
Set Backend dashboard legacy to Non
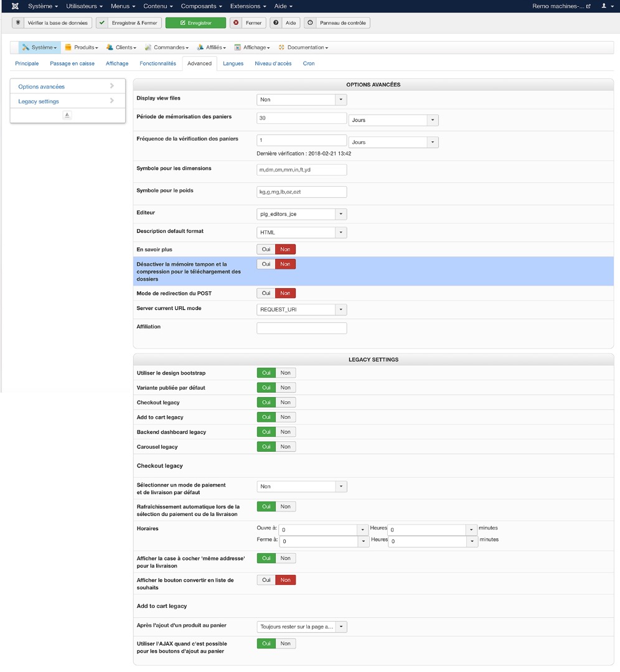[286, 432]
